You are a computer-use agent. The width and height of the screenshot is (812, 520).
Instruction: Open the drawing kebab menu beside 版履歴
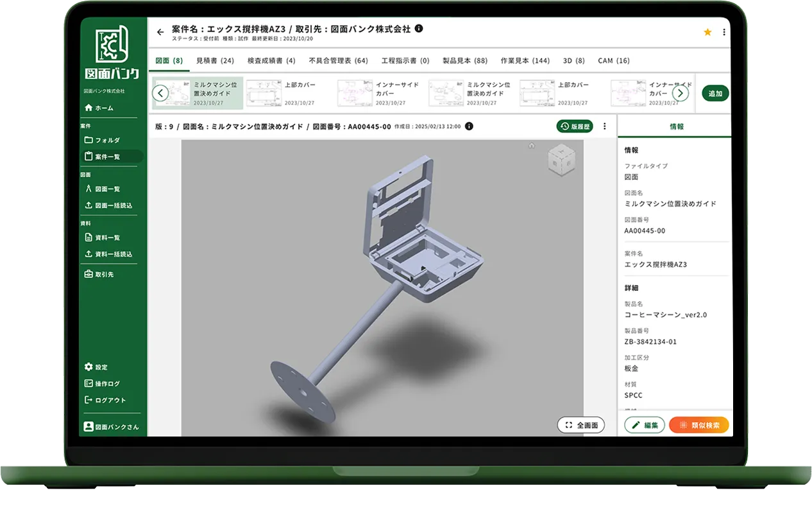point(604,126)
